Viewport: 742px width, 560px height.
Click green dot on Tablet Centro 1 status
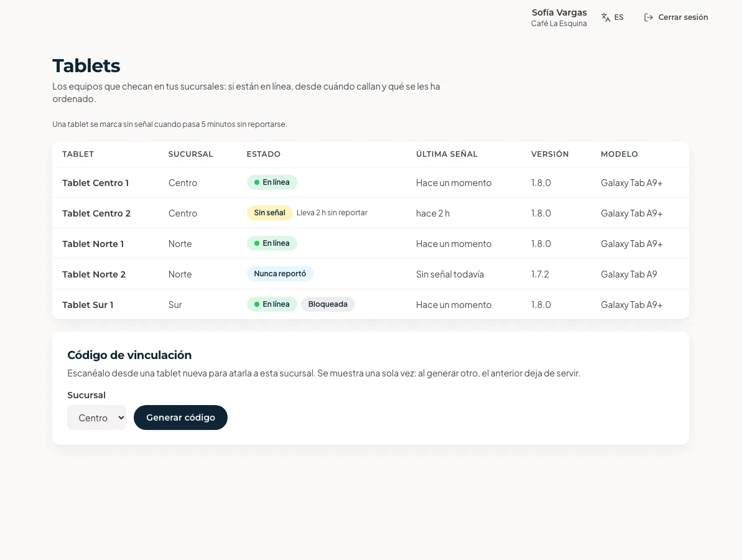[257, 182]
